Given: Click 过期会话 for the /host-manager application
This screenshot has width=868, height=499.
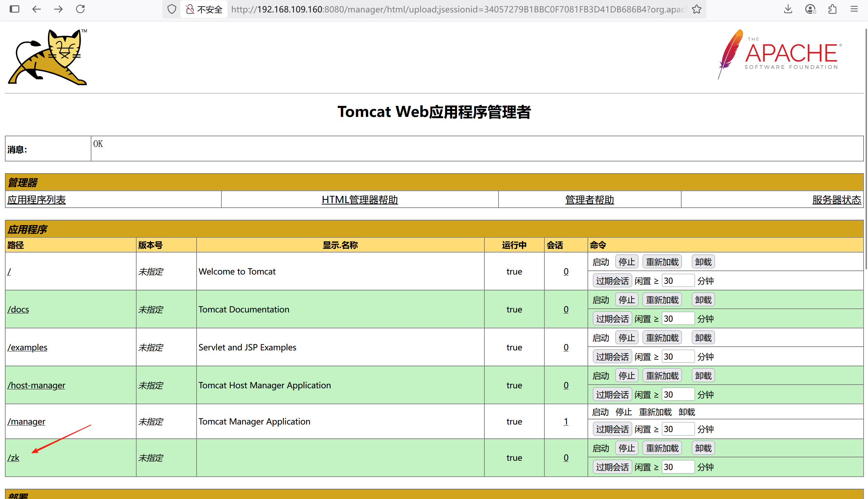Looking at the screenshot, I should pyautogui.click(x=612, y=395).
